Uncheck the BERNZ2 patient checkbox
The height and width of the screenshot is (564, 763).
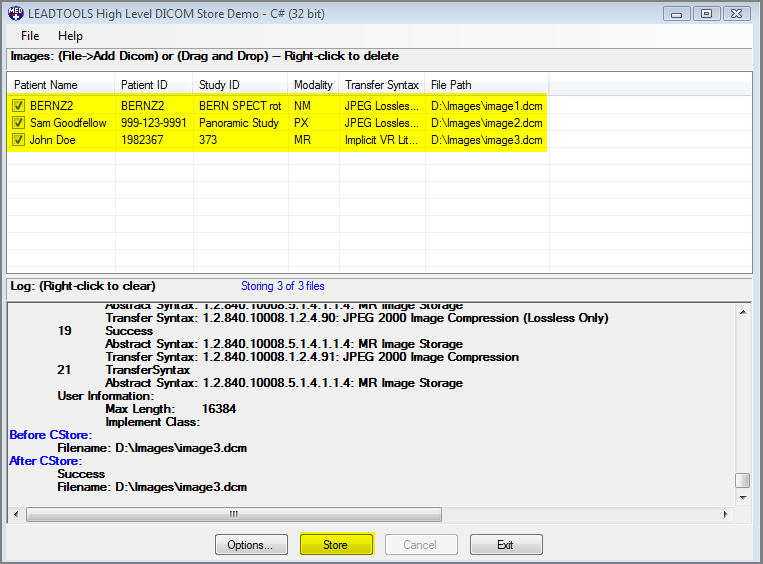pyautogui.click(x=18, y=105)
